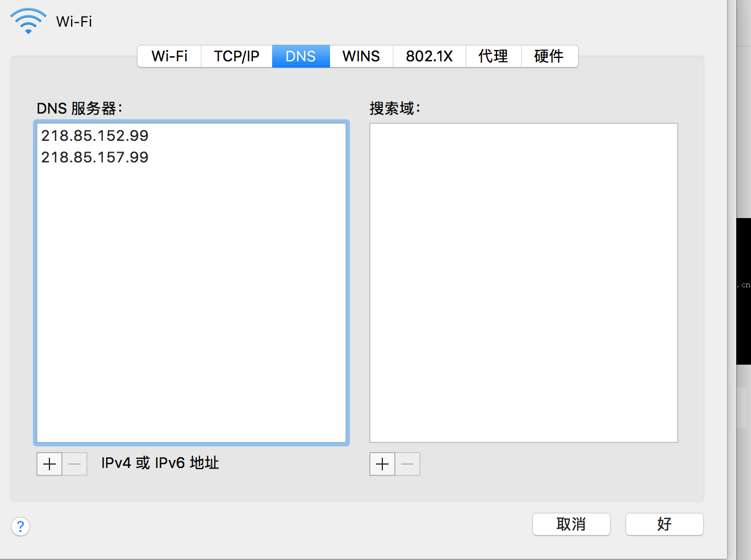Switch to the Wi-Fi tab

click(169, 56)
